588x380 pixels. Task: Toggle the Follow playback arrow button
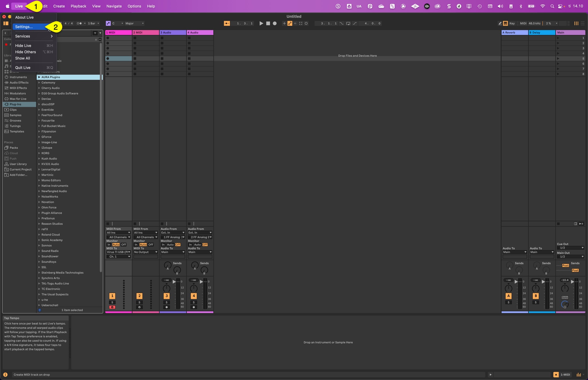click(227, 23)
